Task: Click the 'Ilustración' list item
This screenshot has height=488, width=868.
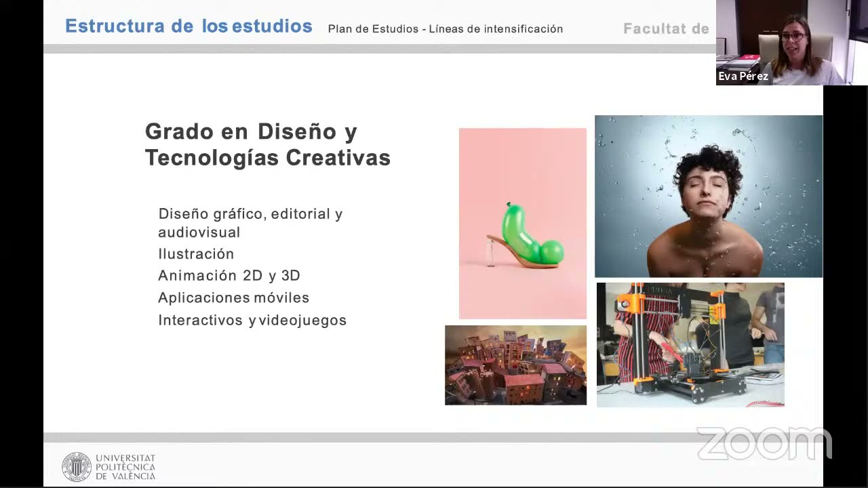Action: coord(196,254)
